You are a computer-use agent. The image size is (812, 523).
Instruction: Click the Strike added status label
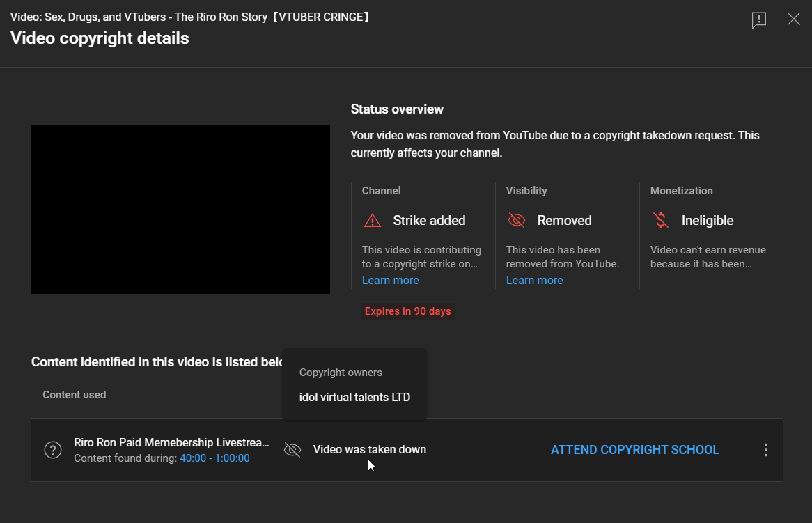point(429,221)
